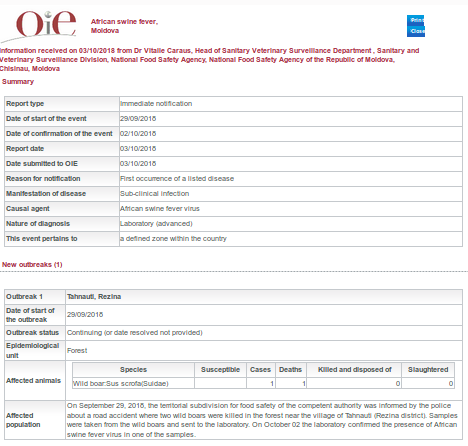Viewport: 468px width, 446px height.
Task: Select 'Tahnauti, Rezina' location text
Action: (x=94, y=297)
